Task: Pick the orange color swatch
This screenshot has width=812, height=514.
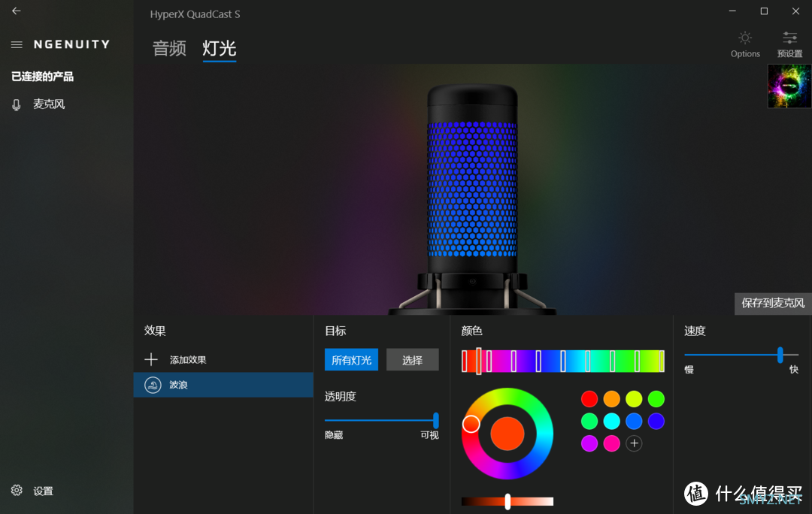Action: click(x=611, y=399)
